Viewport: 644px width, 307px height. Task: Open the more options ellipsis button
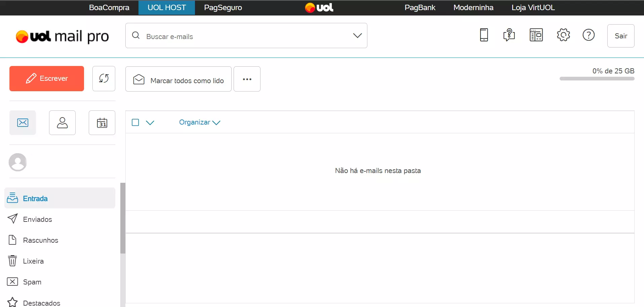(247, 79)
